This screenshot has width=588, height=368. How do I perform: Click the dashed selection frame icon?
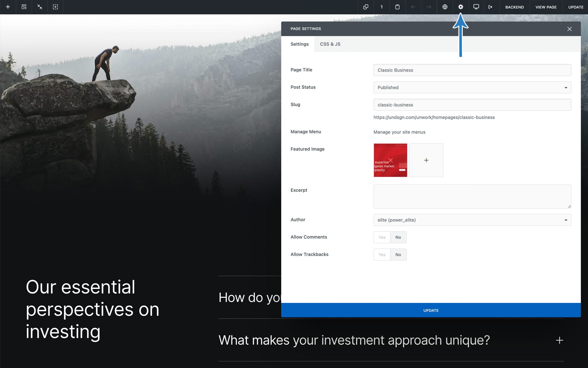[x=55, y=7]
